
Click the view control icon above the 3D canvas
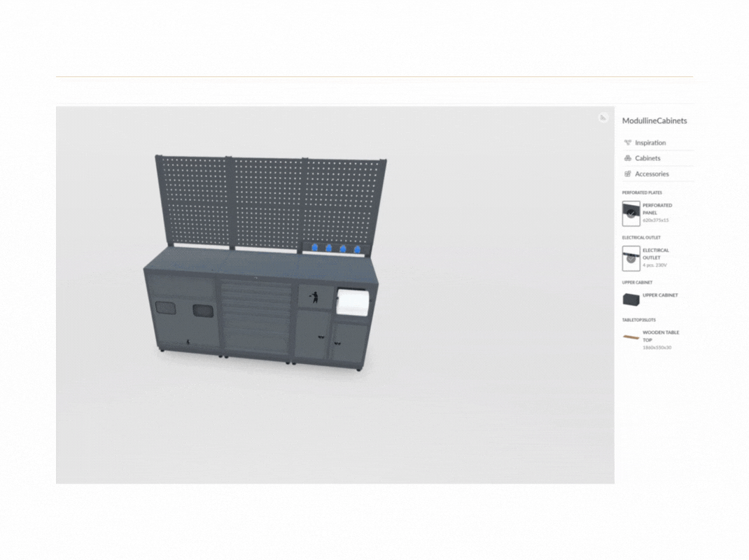pos(603,118)
